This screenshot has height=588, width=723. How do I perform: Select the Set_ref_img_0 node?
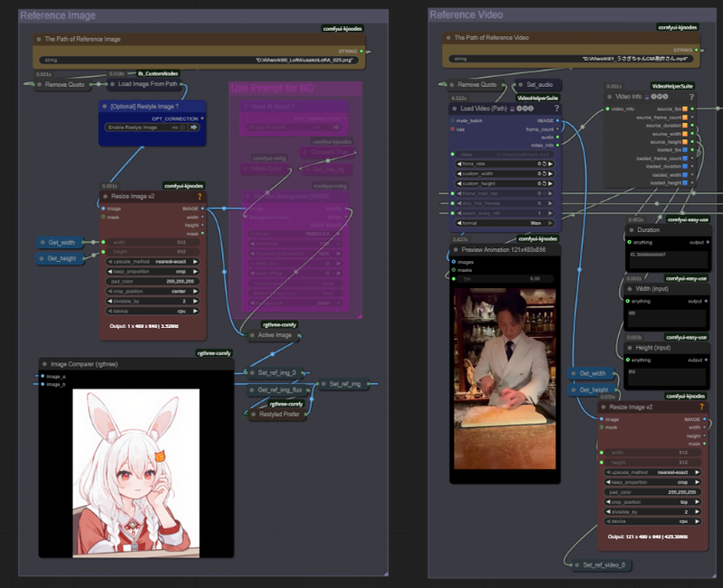coord(276,373)
